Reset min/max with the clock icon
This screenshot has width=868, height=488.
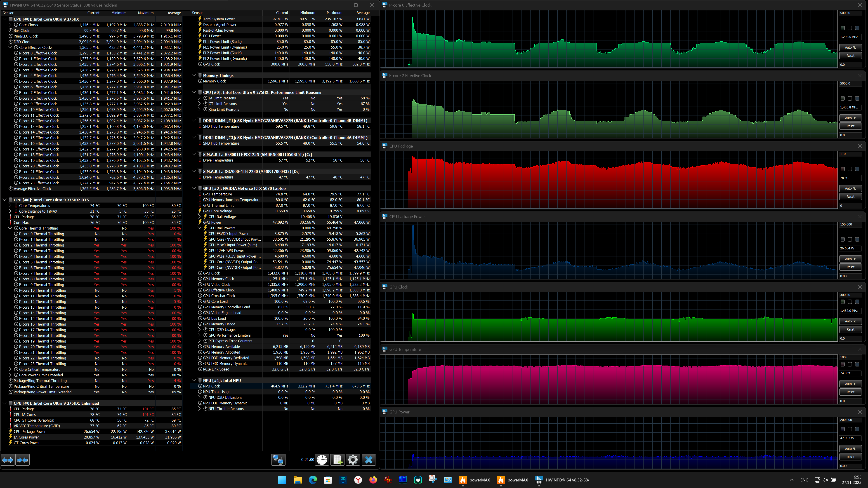click(x=322, y=460)
